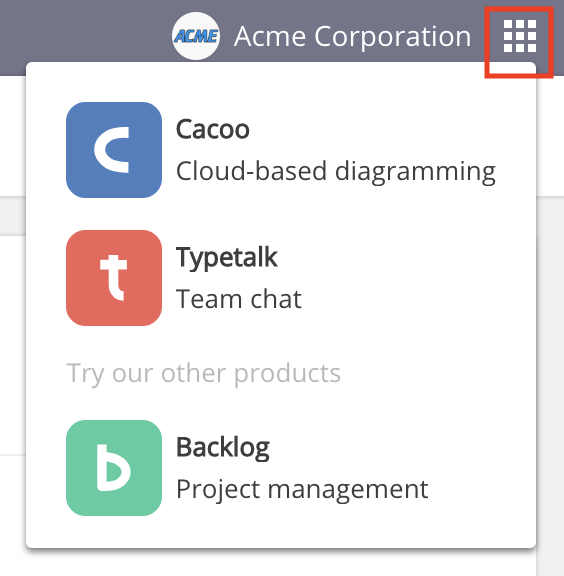The height and width of the screenshot is (576, 564).
Task: Select the Cacoo title text
Action: tap(213, 129)
